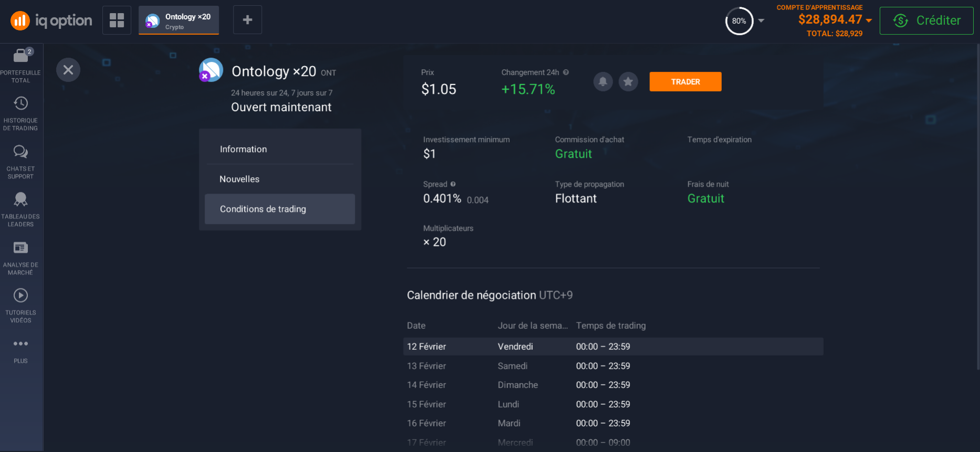Click the Commission d'achat Gratuit value
The height and width of the screenshot is (452, 980).
click(x=573, y=154)
